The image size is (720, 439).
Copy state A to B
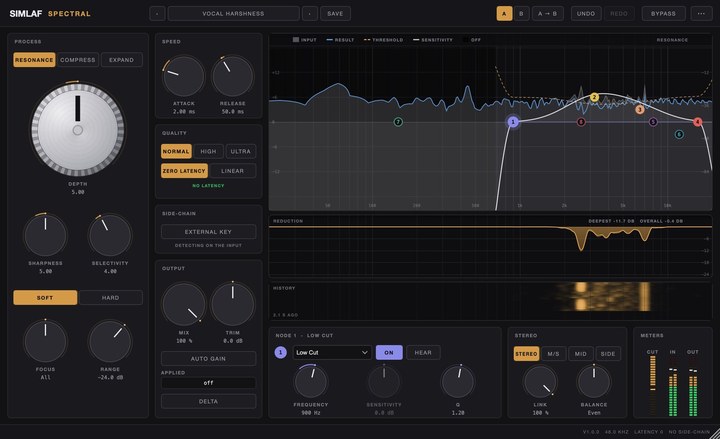tap(547, 14)
